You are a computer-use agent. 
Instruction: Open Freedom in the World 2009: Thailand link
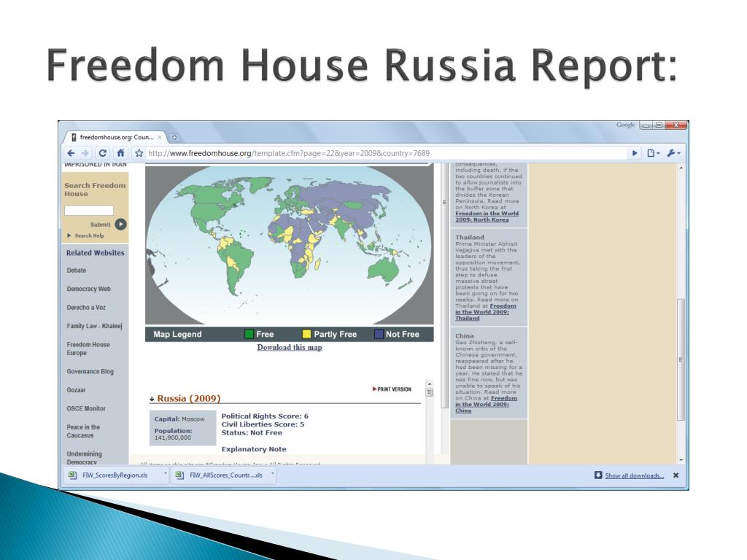point(485,312)
